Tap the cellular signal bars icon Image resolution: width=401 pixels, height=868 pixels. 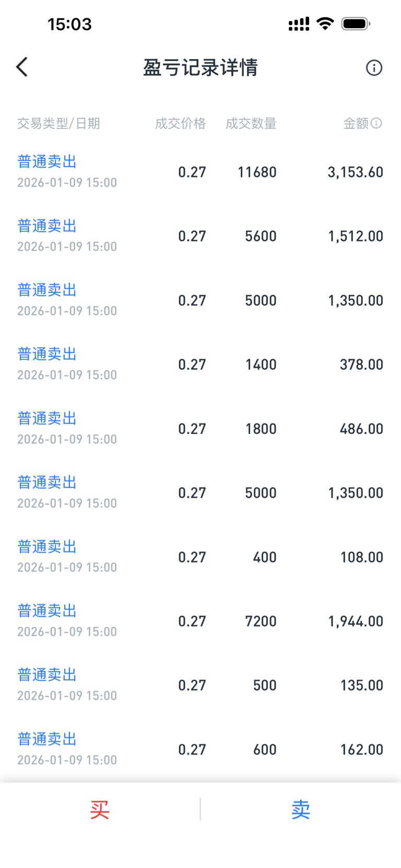click(299, 24)
